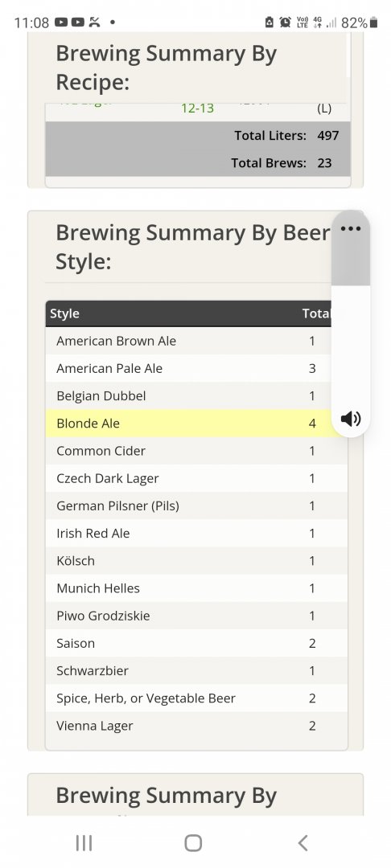Tap the battery icon in status bar

pyautogui.click(x=373, y=23)
